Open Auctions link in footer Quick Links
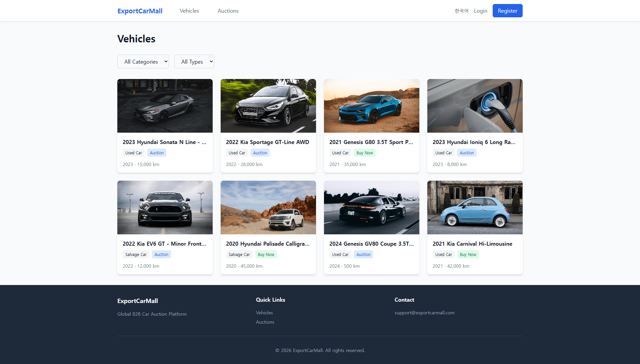The image size is (640, 364). [265, 322]
